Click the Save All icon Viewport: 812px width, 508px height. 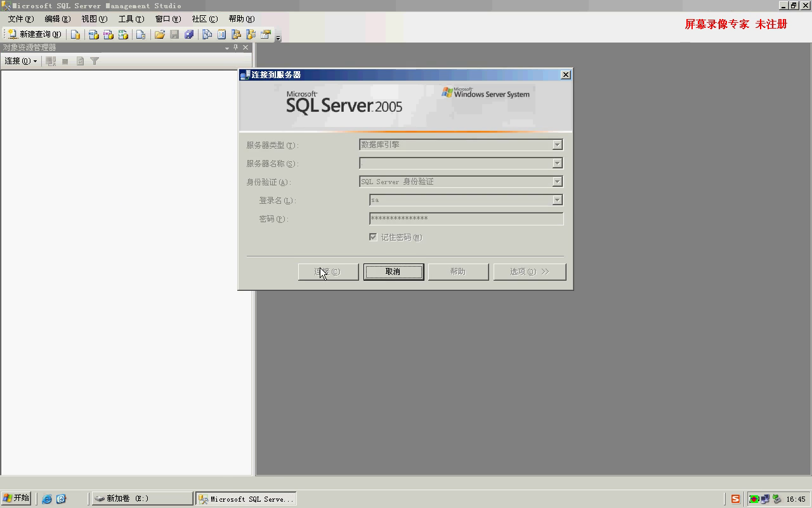pyautogui.click(x=189, y=34)
